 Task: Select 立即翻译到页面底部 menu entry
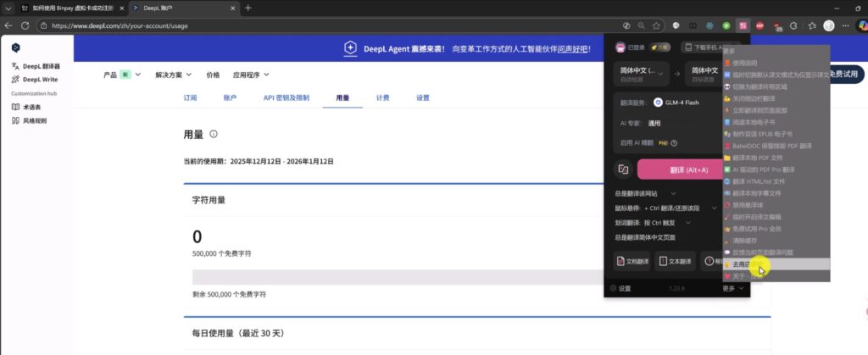776,110
